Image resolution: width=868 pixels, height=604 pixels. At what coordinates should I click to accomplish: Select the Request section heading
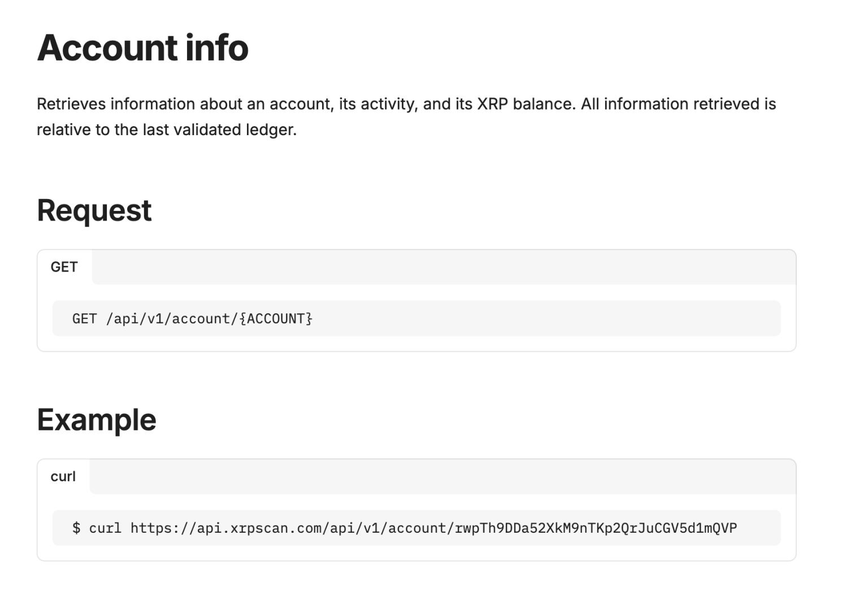(x=94, y=210)
